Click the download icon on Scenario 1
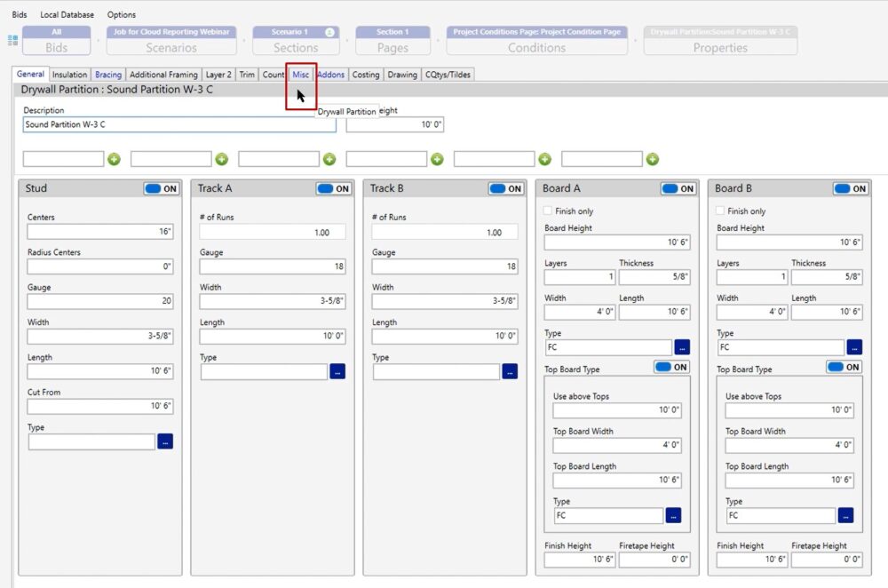The image size is (888, 588). pyautogui.click(x=329, y=32)
